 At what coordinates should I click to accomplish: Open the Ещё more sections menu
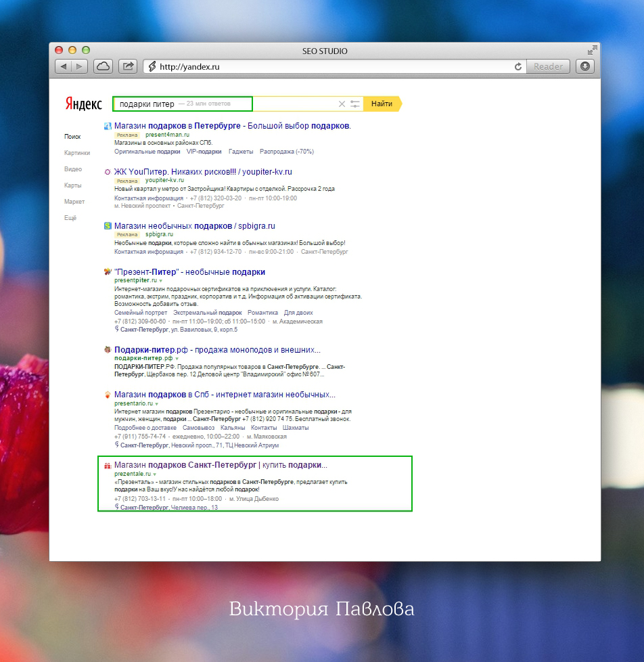(x=70, y=218)
